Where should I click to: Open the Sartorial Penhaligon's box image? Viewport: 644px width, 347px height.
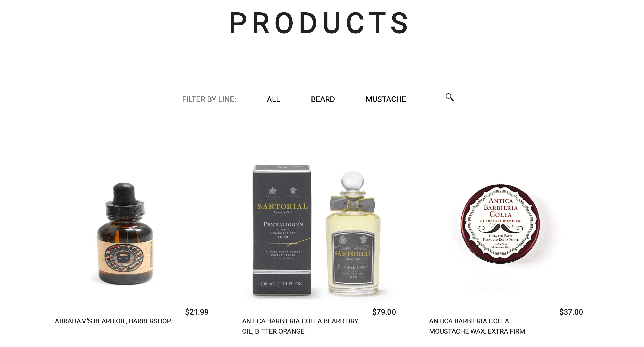point(282,230)
